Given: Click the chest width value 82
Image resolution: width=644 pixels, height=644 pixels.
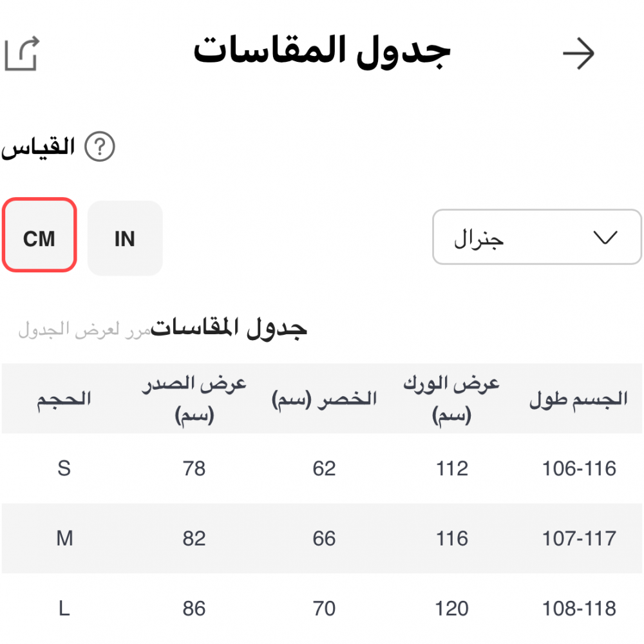Looking at the screenshot, I should [194, 538].
